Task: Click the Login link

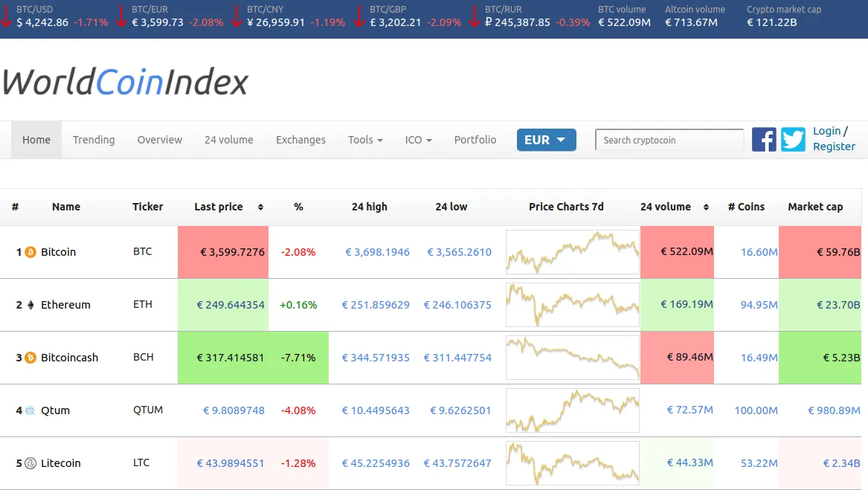Action: 827,131
